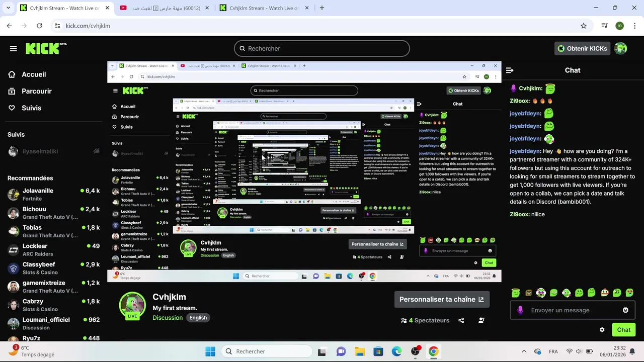Switch to the YouTube browser tab
Viewport: 644px width, 362px height.
(164, 8)
